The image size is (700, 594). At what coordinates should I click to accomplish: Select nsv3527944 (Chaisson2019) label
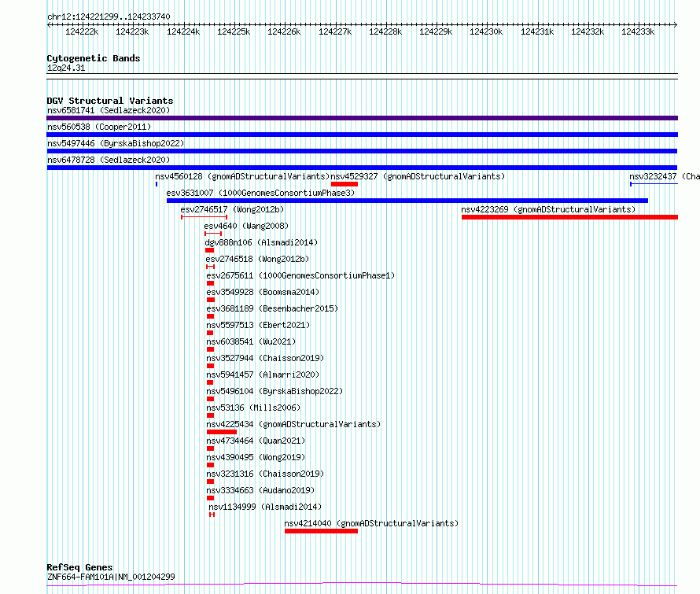pos(265,358)
